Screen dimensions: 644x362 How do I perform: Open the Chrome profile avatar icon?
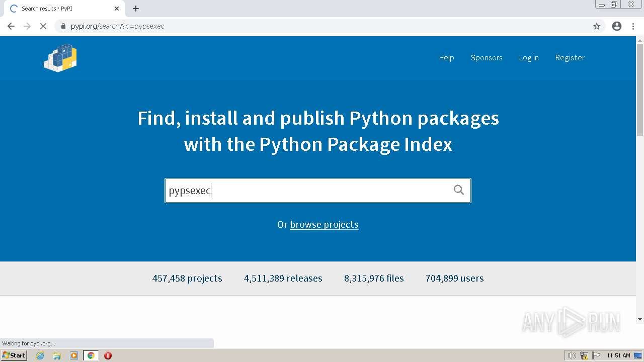[617, 26]
